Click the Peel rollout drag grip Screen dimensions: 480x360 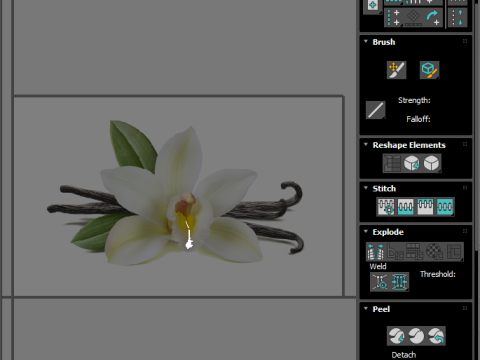point(465,308)
